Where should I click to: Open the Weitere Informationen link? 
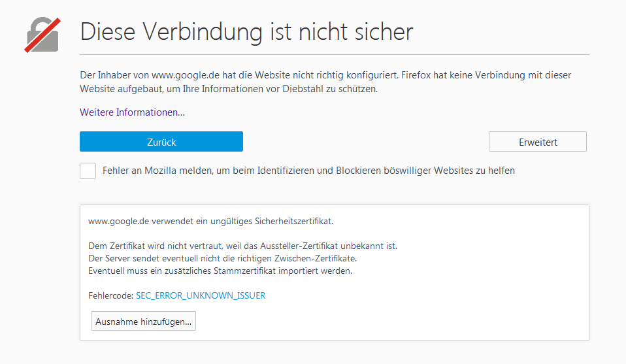tap(132, 112)
